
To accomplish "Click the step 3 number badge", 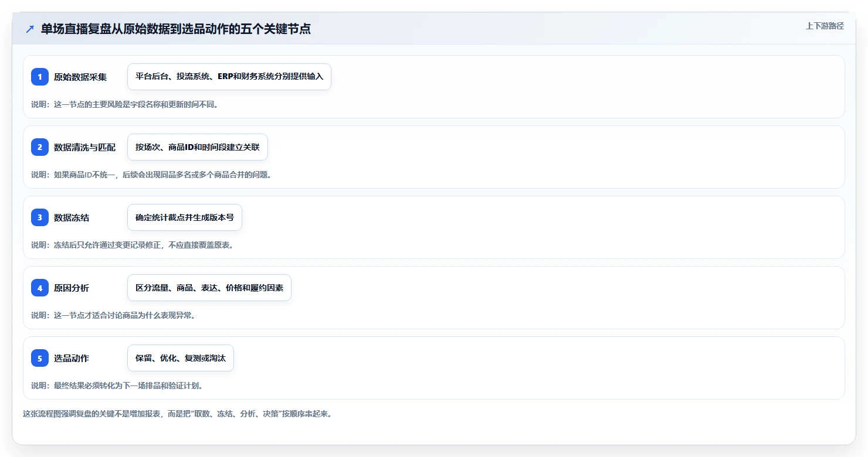I will pyautogui.click(x=40, y=217).
